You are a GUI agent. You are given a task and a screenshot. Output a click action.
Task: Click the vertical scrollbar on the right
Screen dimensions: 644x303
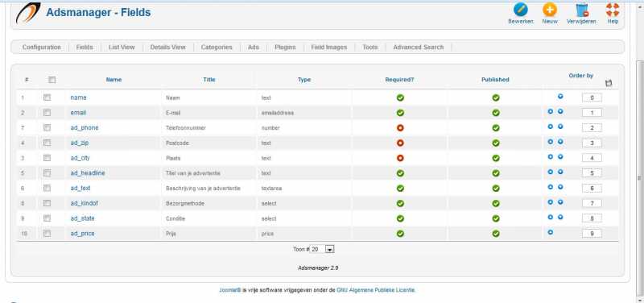(x=639, y=178)
